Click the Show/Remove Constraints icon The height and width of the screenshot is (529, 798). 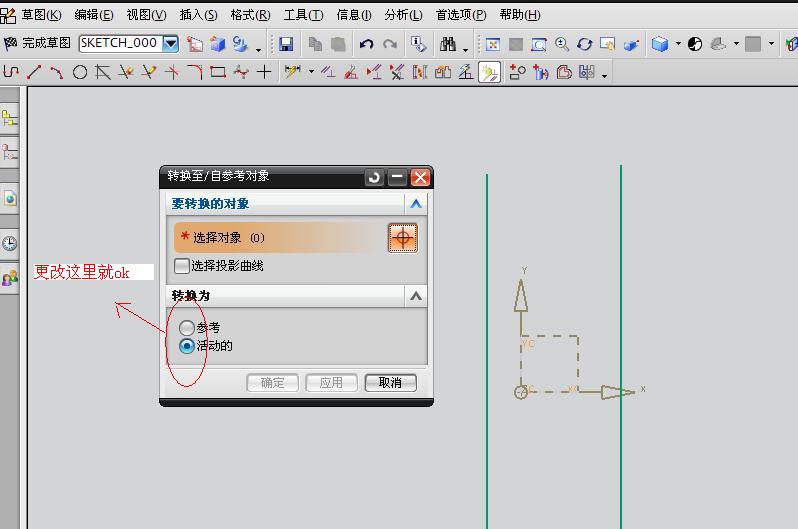click(x=397, y=72)
